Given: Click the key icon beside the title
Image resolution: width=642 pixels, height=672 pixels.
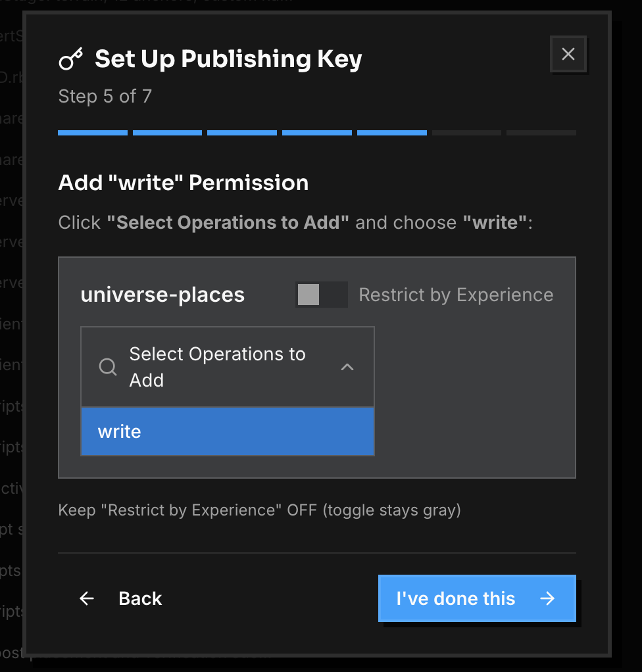Looking at the screenshot, I should (x=71, y=59).
